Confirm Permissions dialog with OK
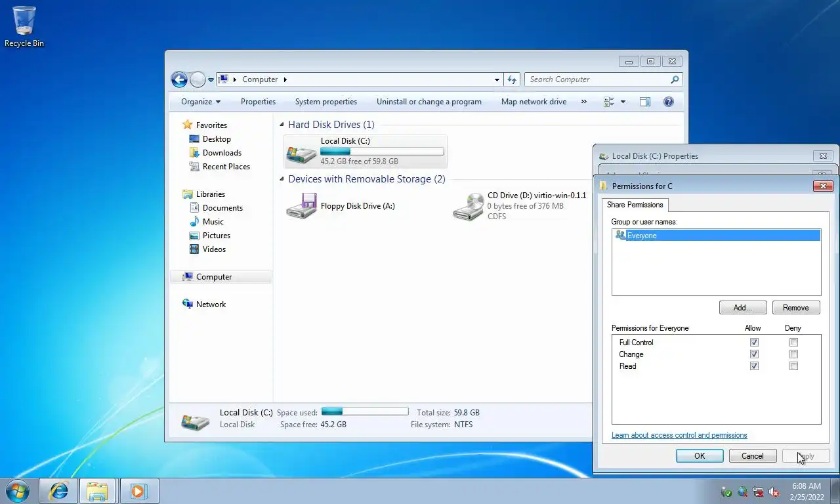 point(700,456)
